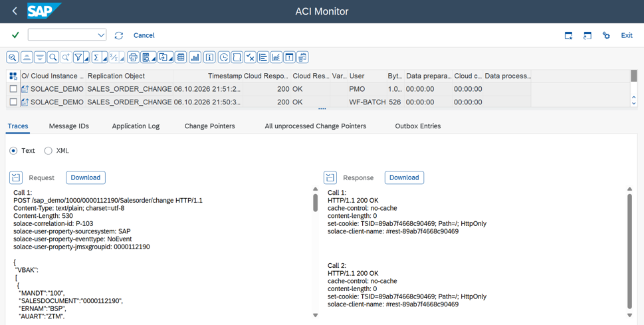This screenshot has width=644, height=325.
Task: Select the XML radio button
Action: click(48, 151)
